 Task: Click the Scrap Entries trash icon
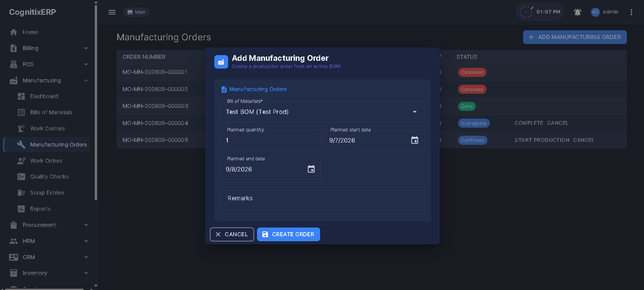(x=21, y=193)
